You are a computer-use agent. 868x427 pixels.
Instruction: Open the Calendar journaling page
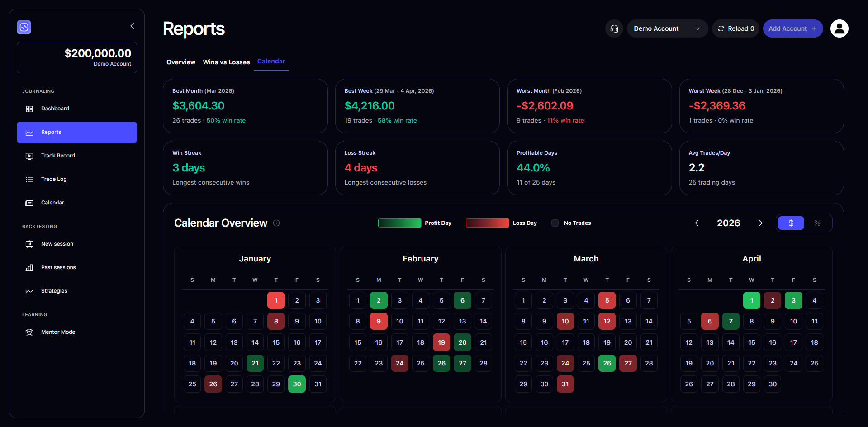[x=52, y=203]
